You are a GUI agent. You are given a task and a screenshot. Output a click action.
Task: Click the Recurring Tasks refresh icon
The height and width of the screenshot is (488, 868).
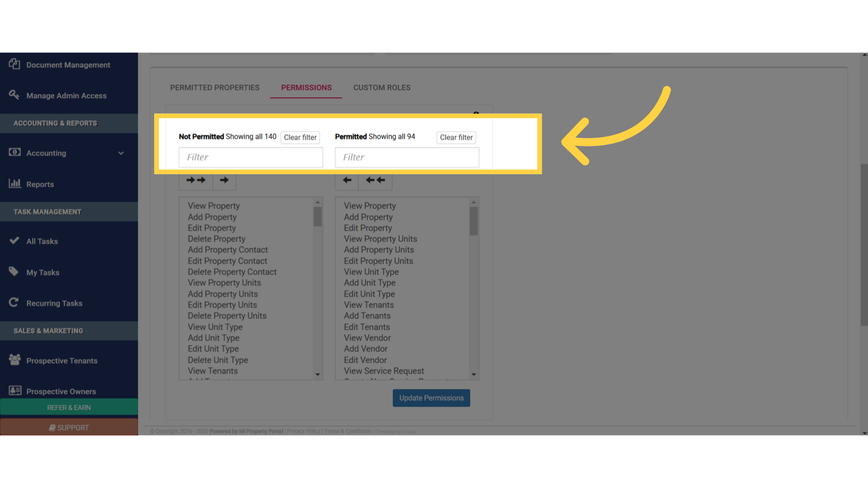pos(14,302)
